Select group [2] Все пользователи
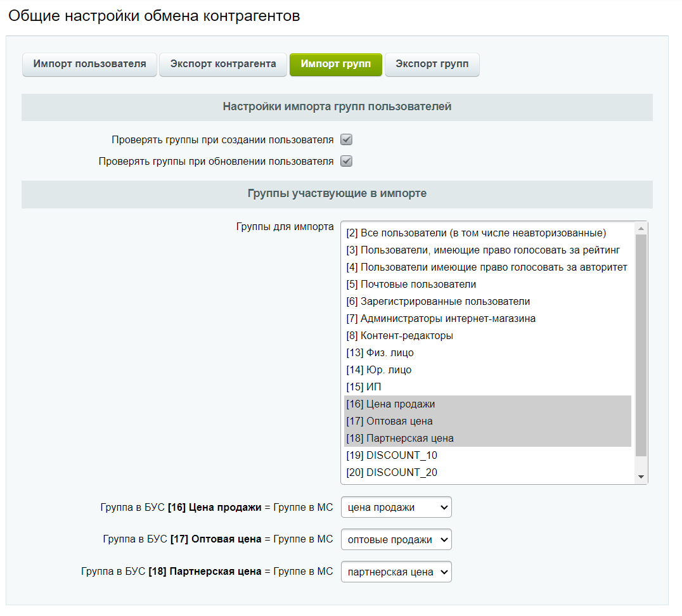Screen dimensions: 682x616 point(444,233)
